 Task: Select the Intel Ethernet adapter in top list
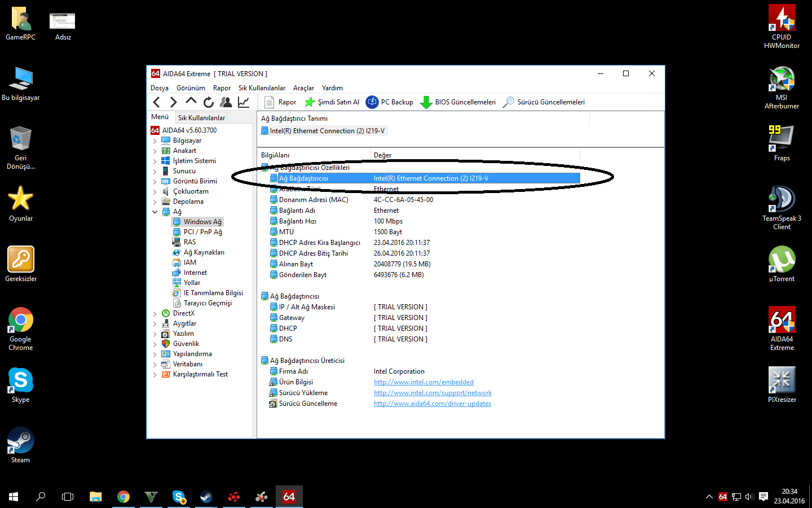pyautogui.click(x=323, y=131)
